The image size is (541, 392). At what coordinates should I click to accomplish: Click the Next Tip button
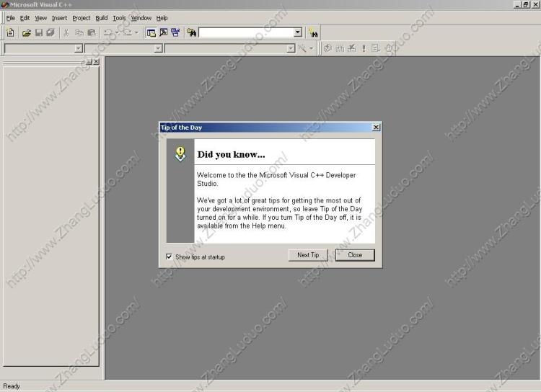pyautogui.click(x=308, y=255)
